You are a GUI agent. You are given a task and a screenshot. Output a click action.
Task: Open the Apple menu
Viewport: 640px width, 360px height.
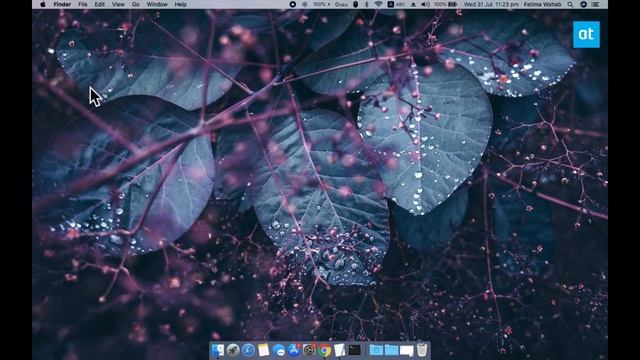coord(43,4)
